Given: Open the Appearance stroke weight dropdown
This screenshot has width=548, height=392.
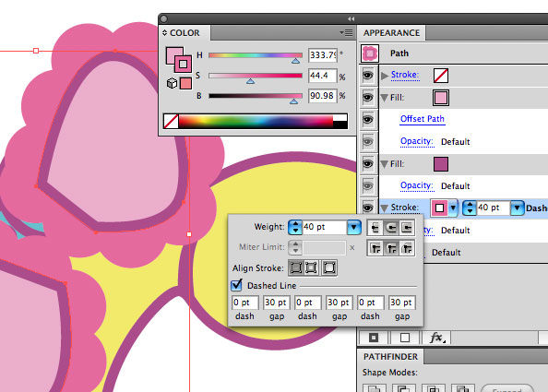Looking at the screenshot, I should [517, 208].
